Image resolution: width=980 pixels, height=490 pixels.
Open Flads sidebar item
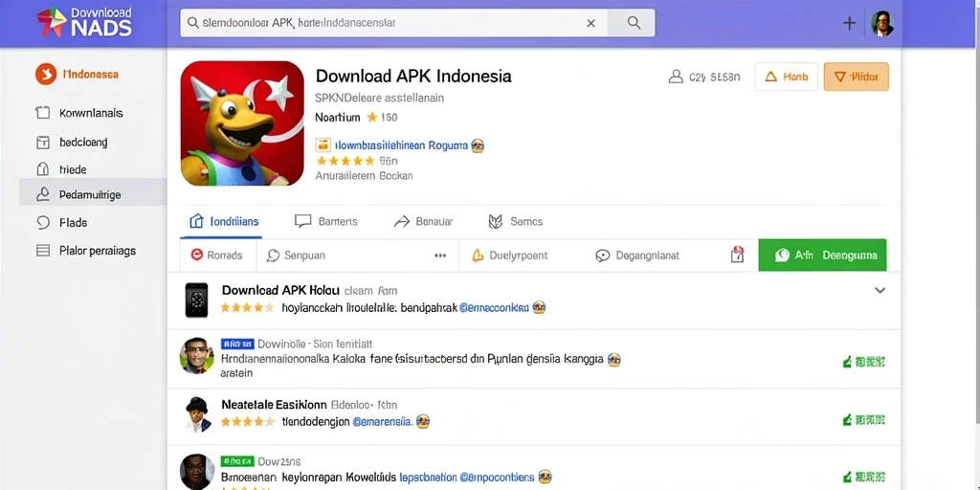pyautogui.click(x=62, y=222)
